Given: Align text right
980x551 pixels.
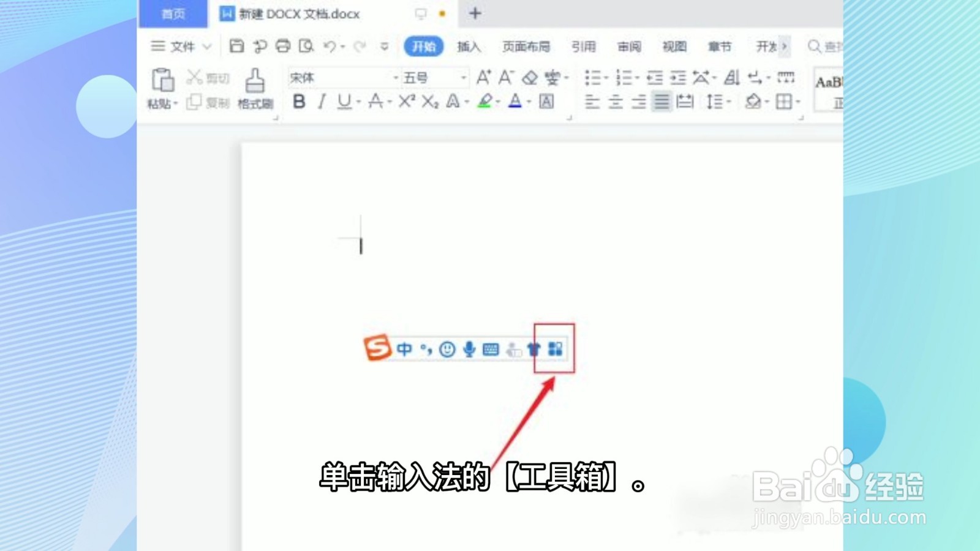Looking at the screenshot, I should 639,101.
